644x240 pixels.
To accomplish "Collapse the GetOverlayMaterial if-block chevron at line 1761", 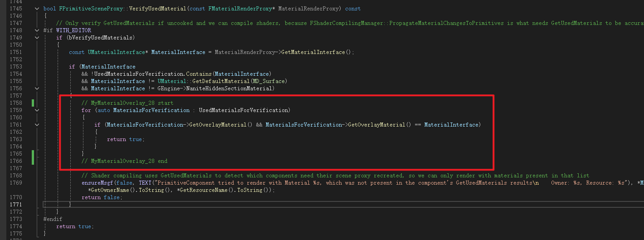I will point(37,125).
